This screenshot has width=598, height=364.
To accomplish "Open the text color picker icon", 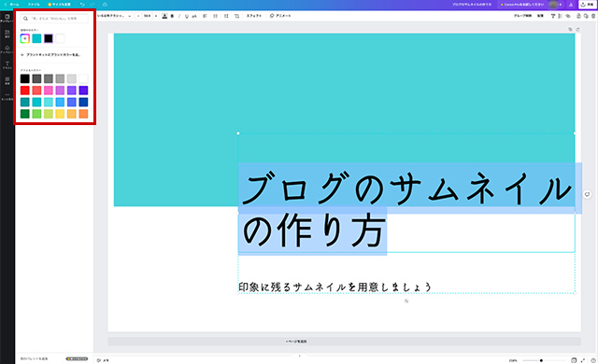I will (x=164, y=16).
